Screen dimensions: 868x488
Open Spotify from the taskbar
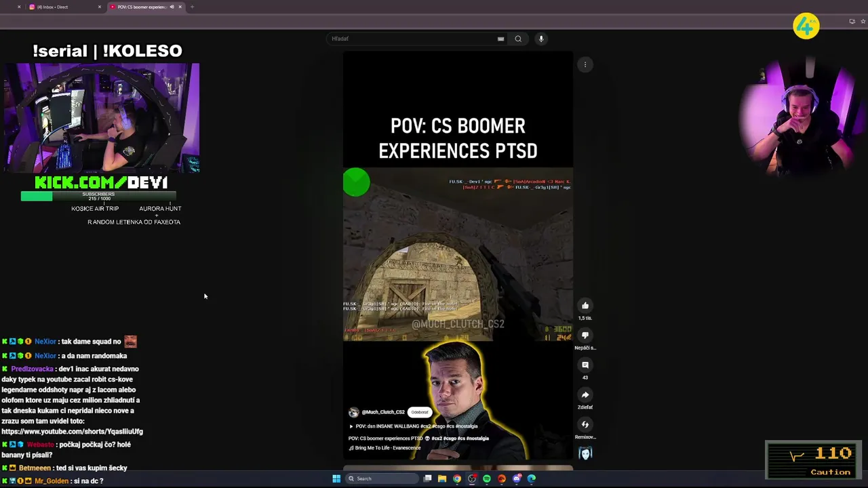[487, 479]
